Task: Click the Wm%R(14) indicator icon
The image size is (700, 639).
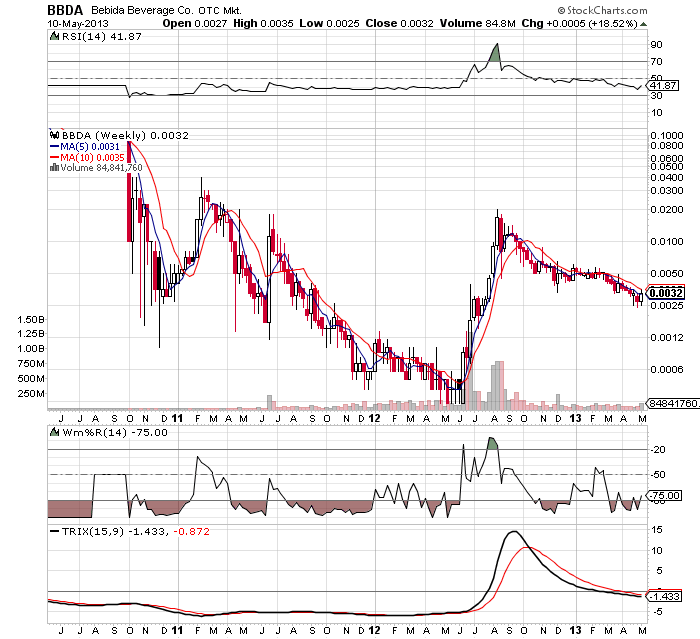Action: (54, 432)
